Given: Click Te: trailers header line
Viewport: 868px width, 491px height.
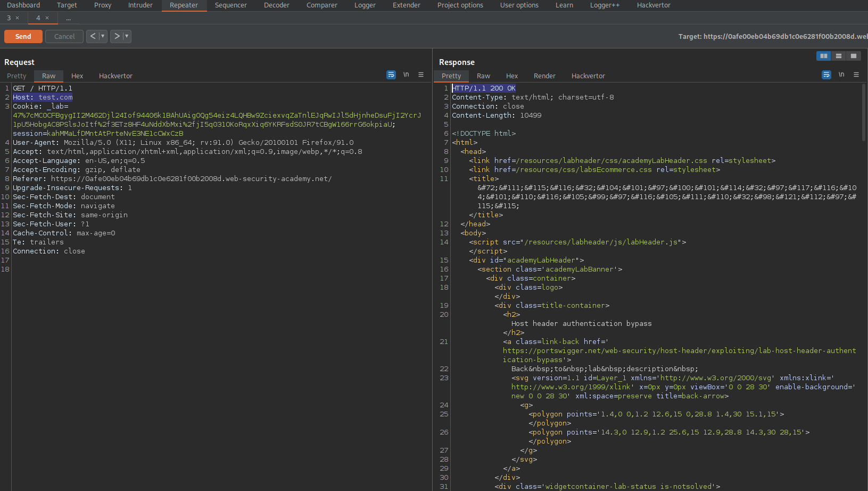Looking at the screenshot, I should pos(38,242).
